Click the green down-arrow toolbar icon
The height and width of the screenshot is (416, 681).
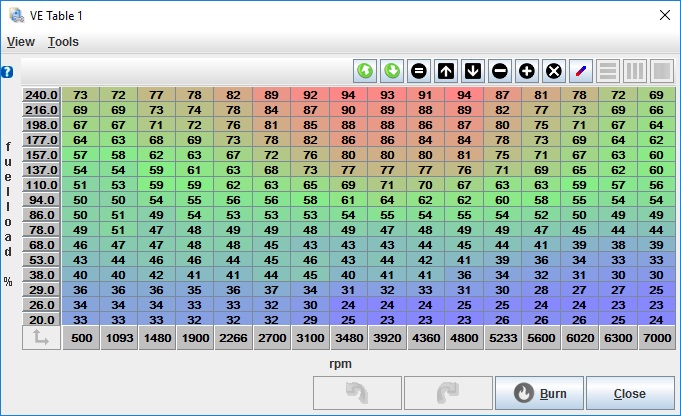[393, 71]
